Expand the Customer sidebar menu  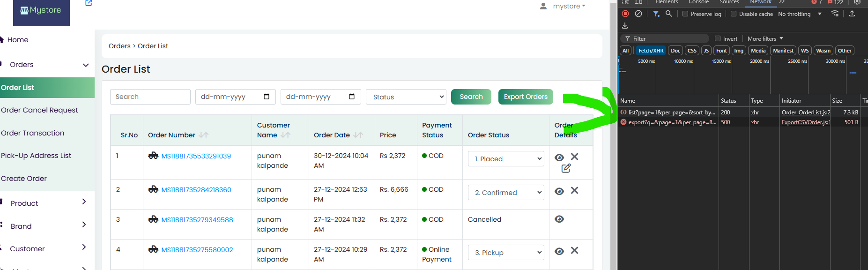point(84,247)
